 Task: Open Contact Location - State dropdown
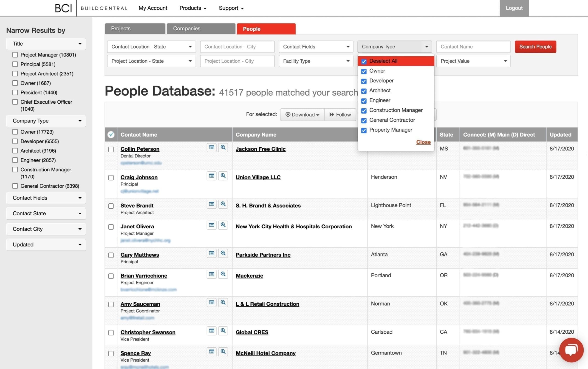coord(151,47)
